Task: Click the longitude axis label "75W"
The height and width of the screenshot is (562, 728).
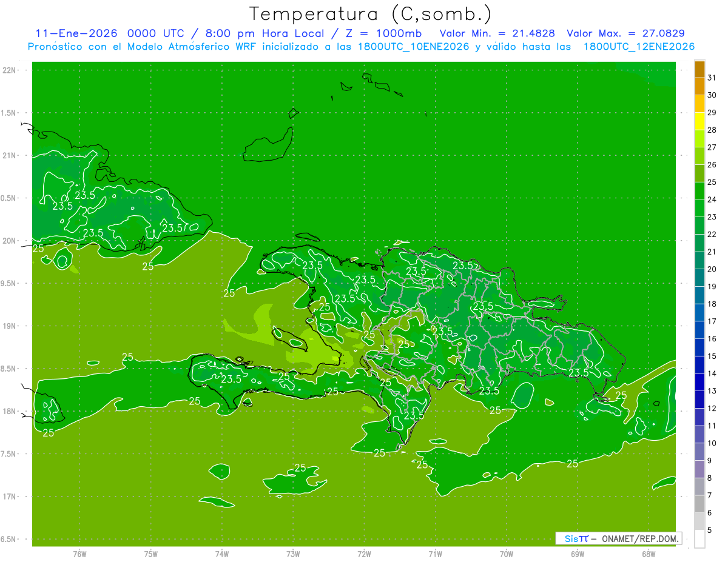Action: pyautogui.click(x=151, y=554)
